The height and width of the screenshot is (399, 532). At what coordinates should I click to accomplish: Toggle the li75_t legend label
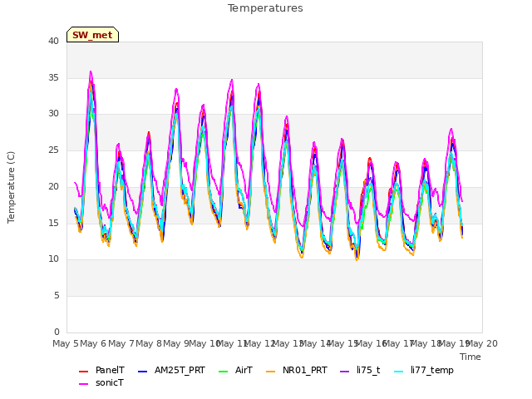pyautogui.click(x=368, y=370)
